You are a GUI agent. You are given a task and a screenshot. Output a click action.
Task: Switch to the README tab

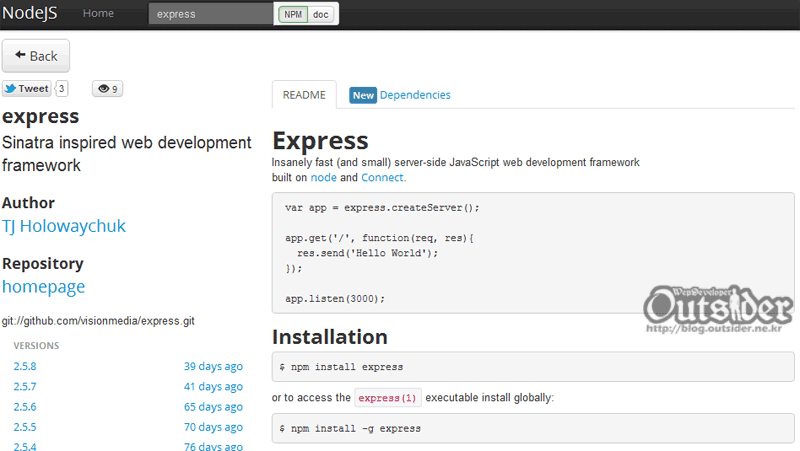304,95
